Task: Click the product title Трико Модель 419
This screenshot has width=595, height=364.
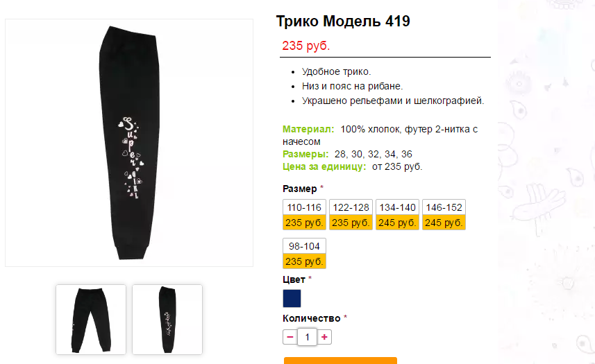Action: tap(343, 21)
